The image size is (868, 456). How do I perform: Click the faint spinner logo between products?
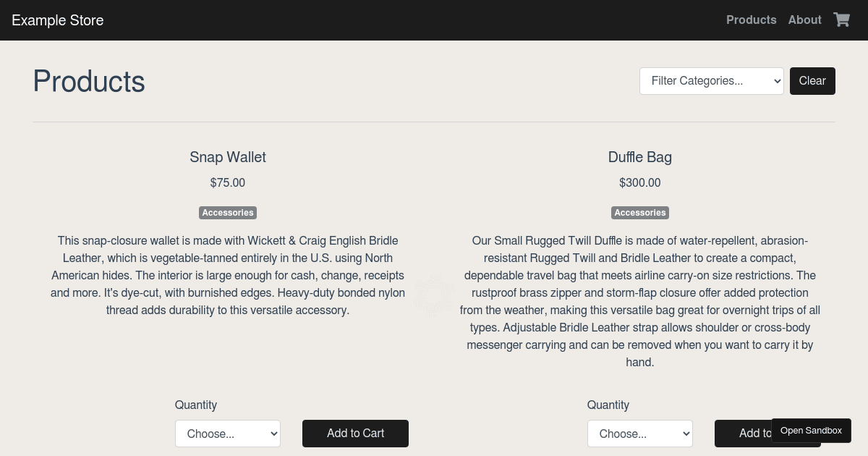(x=433, y=295)
